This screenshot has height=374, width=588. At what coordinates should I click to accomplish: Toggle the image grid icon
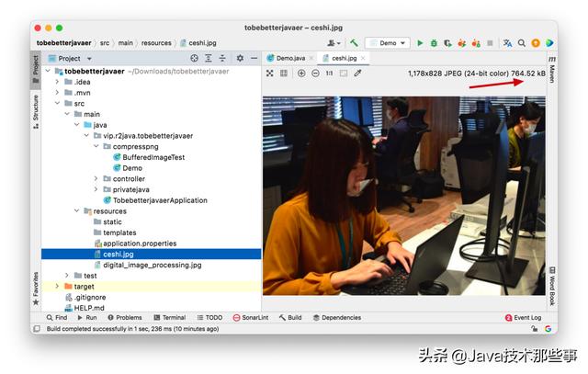tap(284, 74)
